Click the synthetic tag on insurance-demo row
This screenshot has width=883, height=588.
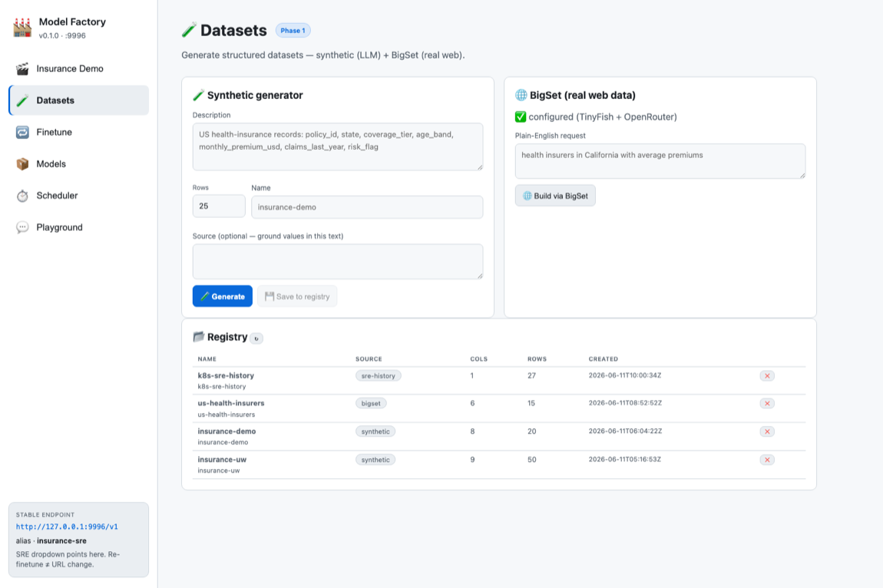(375, 431)
